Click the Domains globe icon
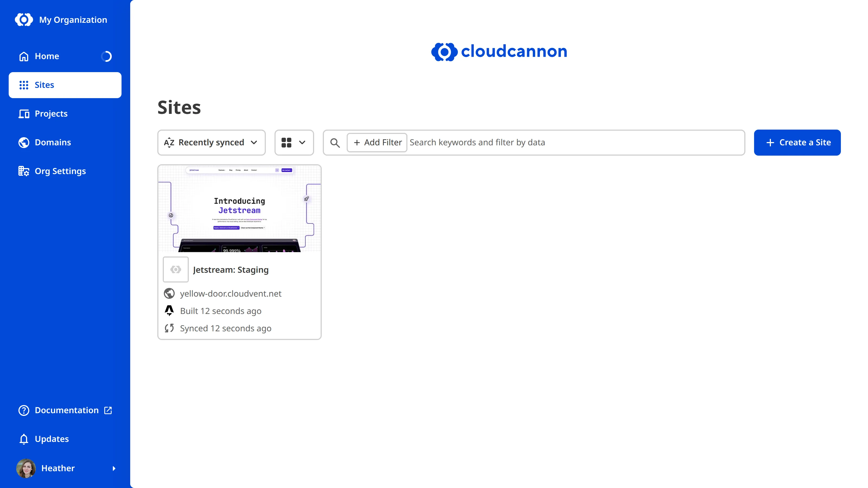This screenshot has height=488, width=868. coord(24,142)
